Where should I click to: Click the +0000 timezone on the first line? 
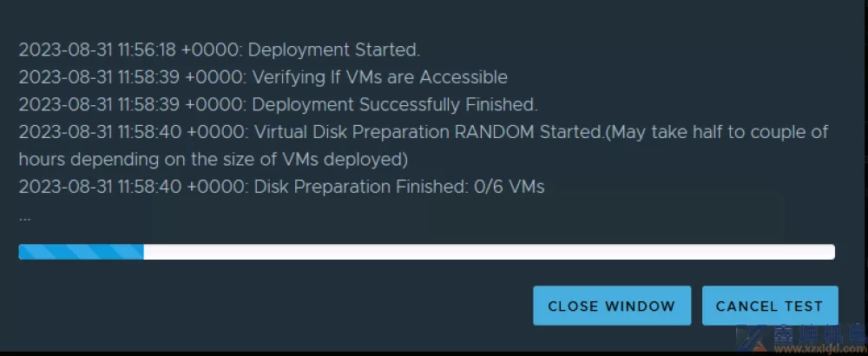(x=212, y=49)
